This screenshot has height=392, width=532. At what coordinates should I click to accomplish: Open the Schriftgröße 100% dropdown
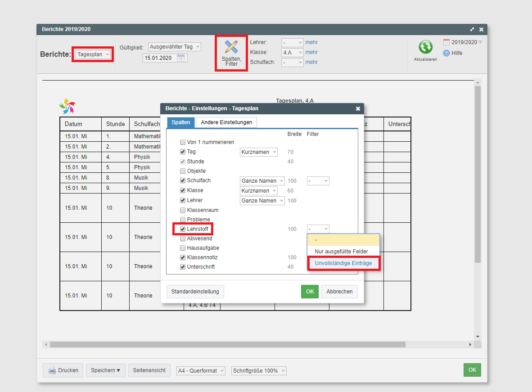click(x=259, y=370)
